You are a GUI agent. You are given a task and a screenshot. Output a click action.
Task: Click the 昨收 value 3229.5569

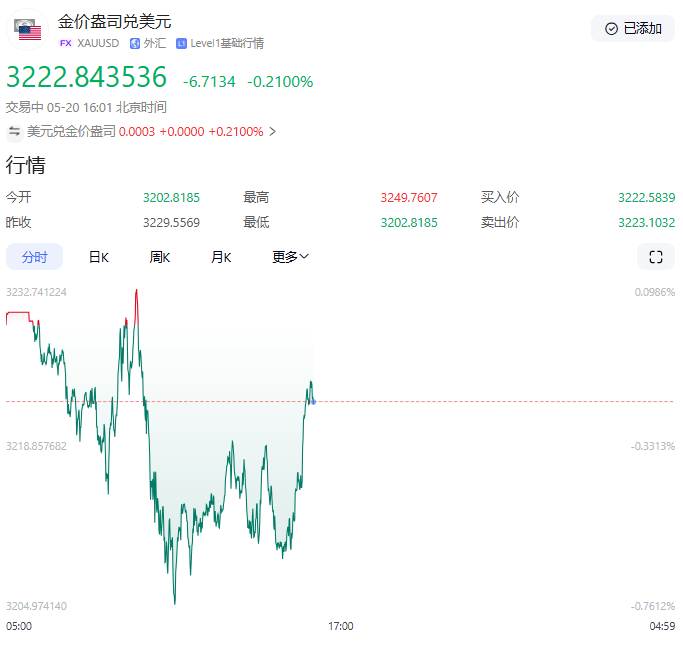171,223
